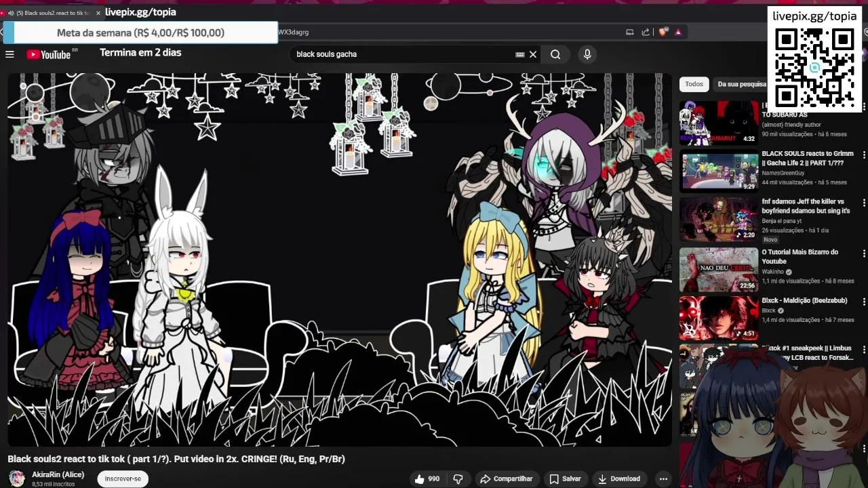Open the YouTube hamburger guide menu

(x=9, y=54)
